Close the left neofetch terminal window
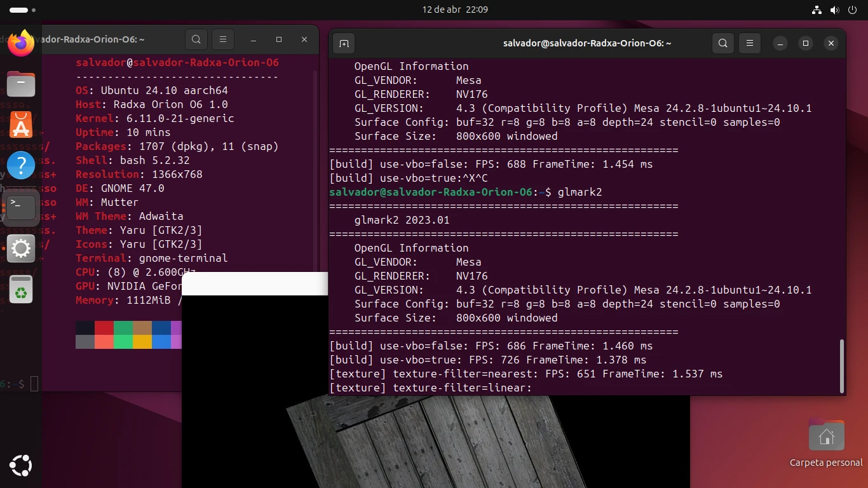868x488 pixels. [304, 39]
